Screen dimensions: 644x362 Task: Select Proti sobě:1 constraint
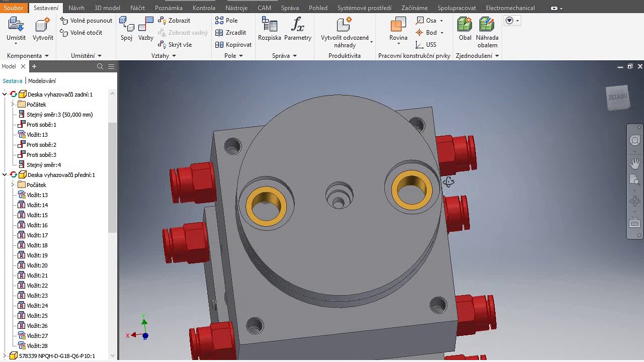(x=41, y=125)
